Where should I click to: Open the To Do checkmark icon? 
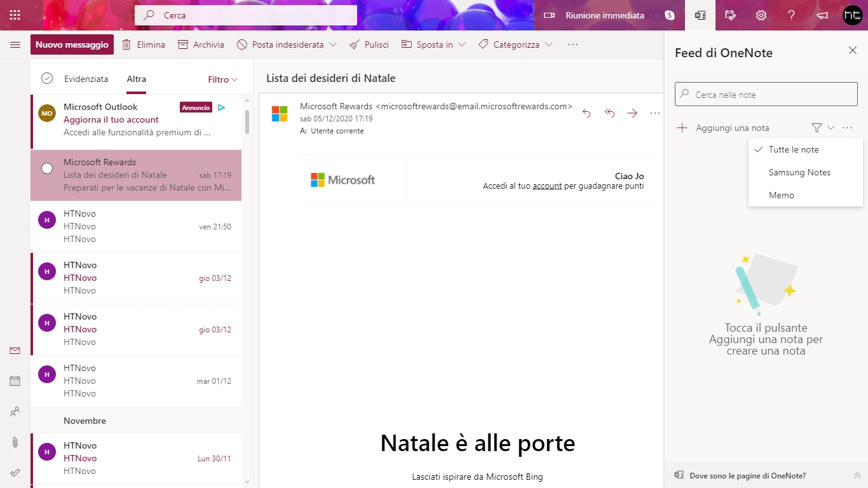pyautogui.click(x=14, y=472)
